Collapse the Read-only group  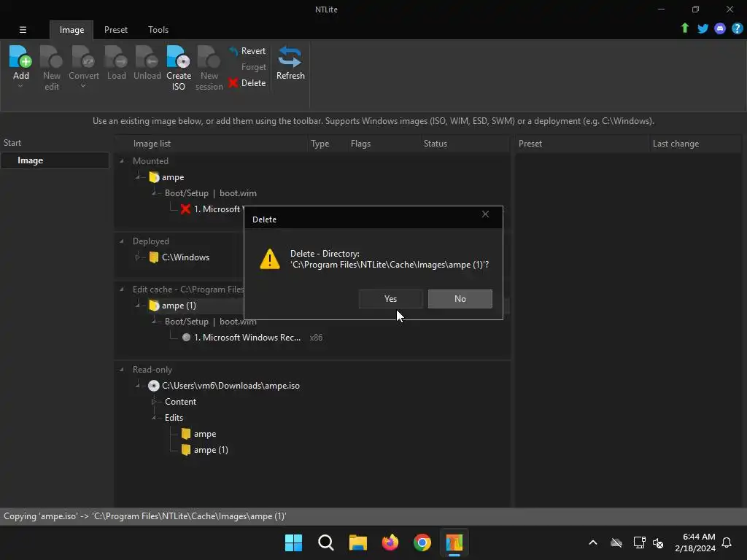122,370
